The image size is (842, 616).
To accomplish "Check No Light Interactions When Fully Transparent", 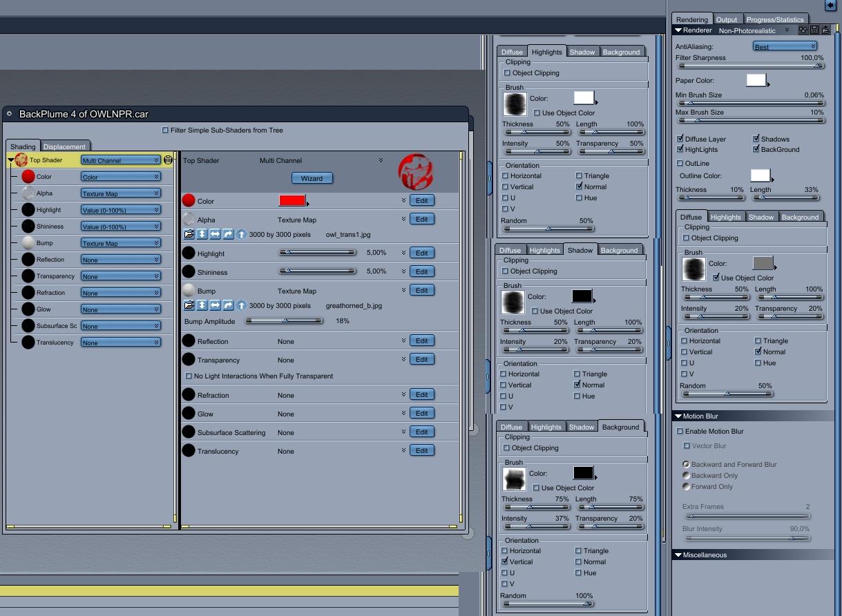I will [189, 376].
